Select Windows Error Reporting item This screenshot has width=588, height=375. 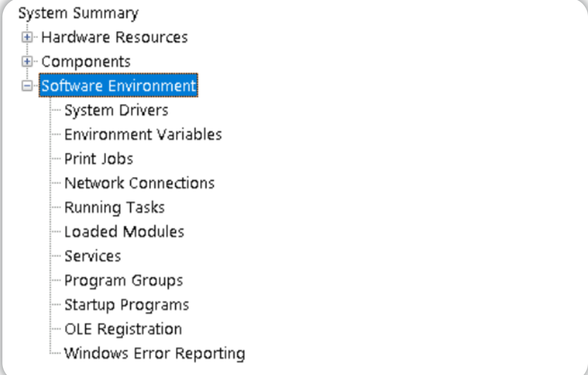tap(155, 353)
